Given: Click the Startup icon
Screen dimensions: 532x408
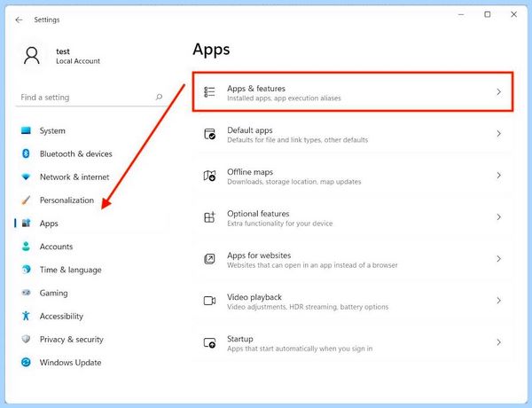Looking at the screenshot, I should (209, 343).
